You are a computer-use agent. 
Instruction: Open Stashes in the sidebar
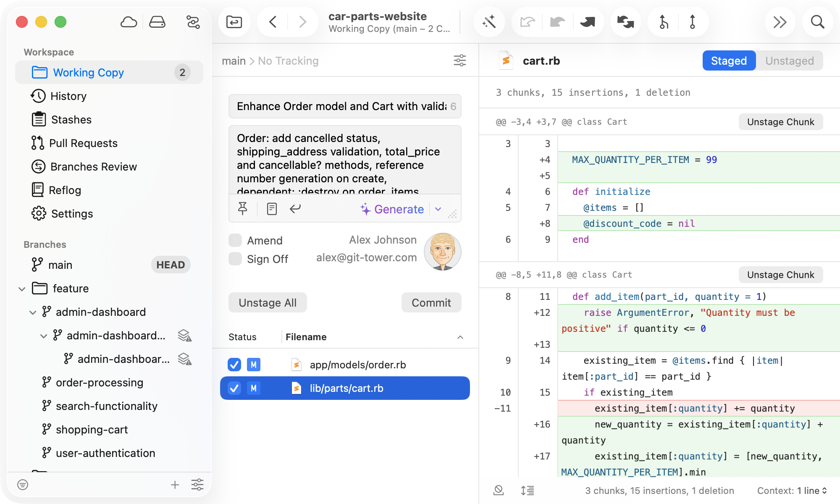pos(72,119)
